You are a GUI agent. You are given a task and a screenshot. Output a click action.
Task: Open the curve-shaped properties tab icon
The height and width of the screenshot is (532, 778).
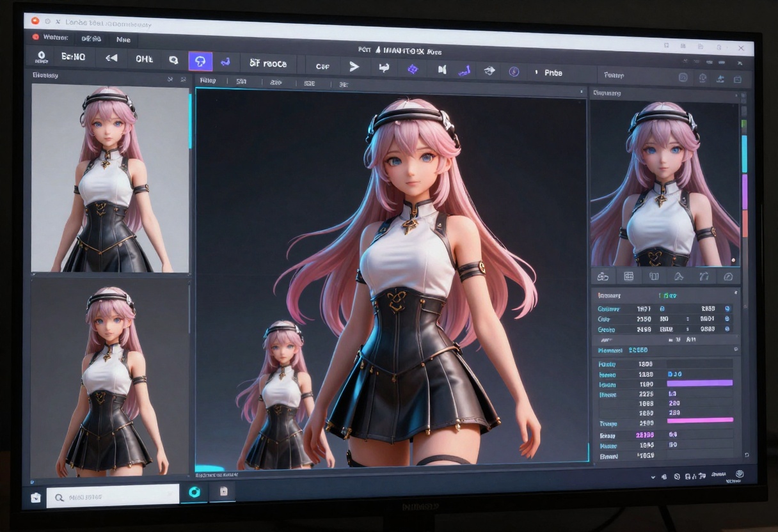click(703, 276)
